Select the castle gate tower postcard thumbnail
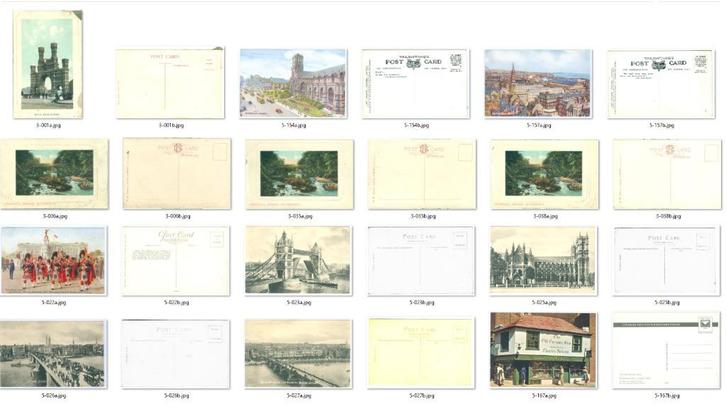 [48, 64]
